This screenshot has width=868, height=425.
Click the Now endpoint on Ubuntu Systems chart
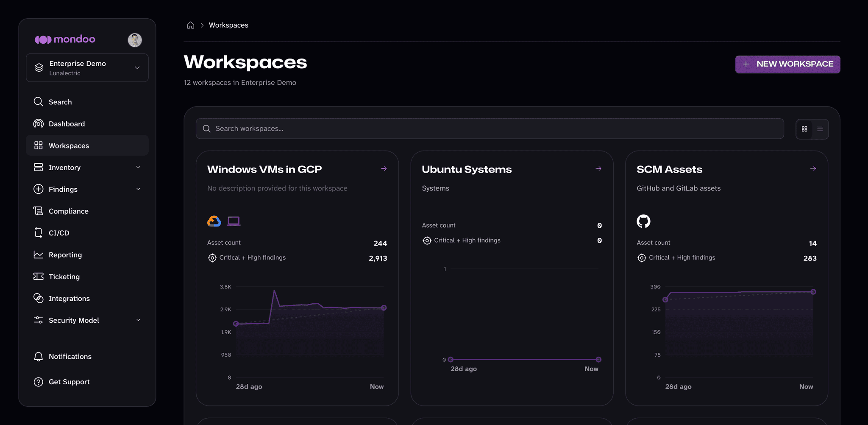pos(598,359)
